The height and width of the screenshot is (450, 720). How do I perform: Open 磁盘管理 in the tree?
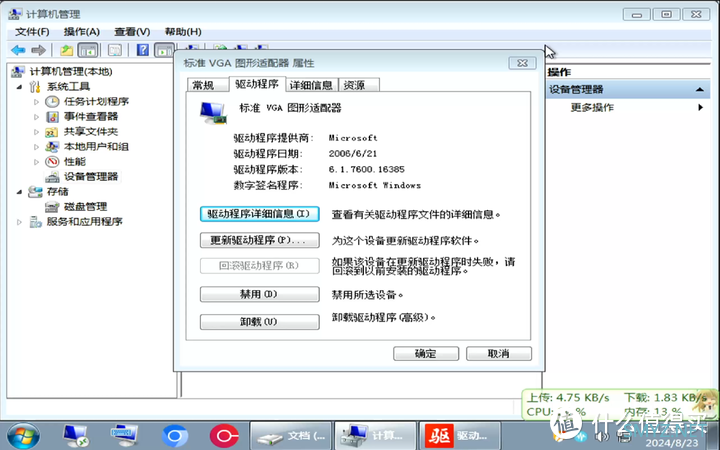click(85, 207)
